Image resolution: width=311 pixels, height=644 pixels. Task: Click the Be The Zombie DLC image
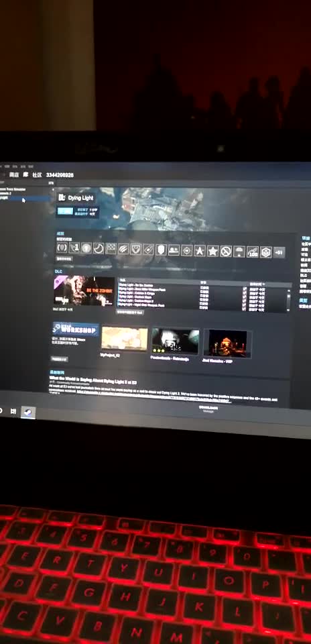point(84,290)
